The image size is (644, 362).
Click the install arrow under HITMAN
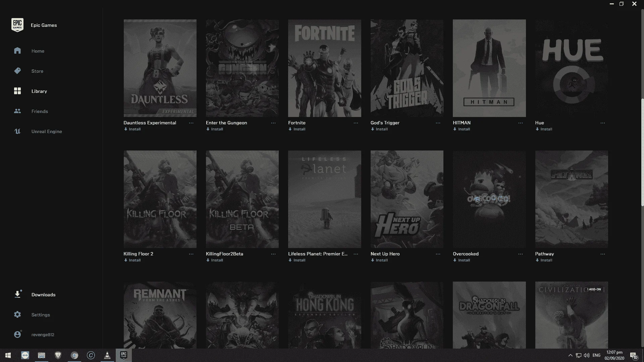[455, 129]
